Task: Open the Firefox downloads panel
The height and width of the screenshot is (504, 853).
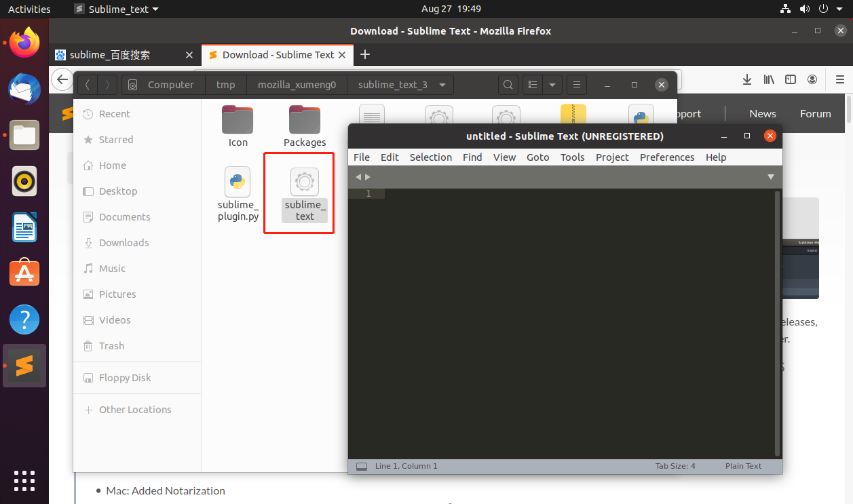Action: [x=747, y=79]
